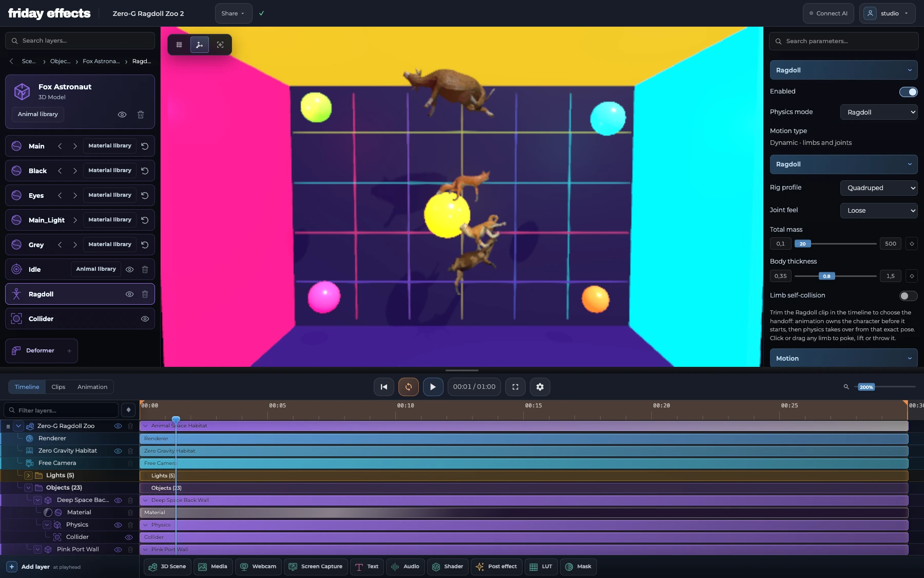Screen dimensions: 924x578
Task: Open the Physics mode dropdown
Action: [x=879, y=112]
